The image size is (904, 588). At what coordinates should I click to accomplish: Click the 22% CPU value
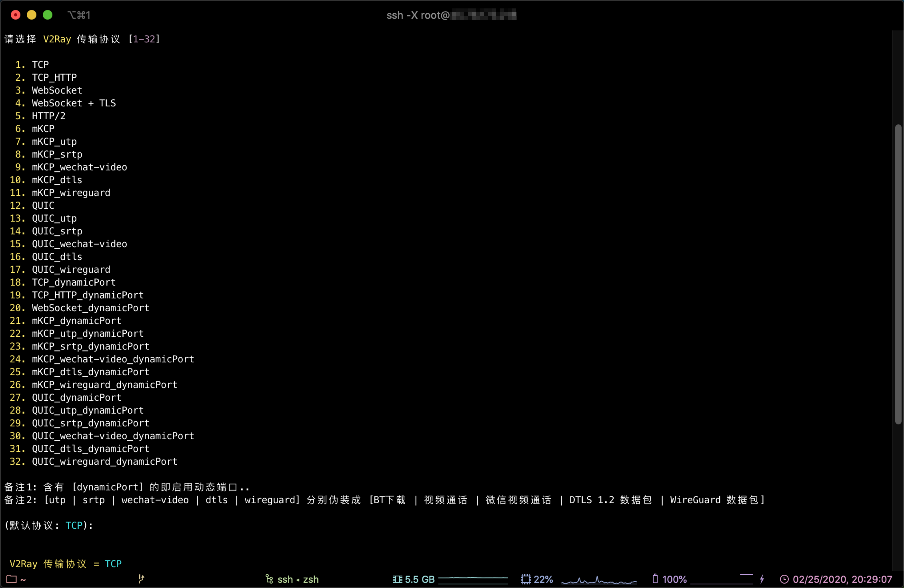coord(543,579)
